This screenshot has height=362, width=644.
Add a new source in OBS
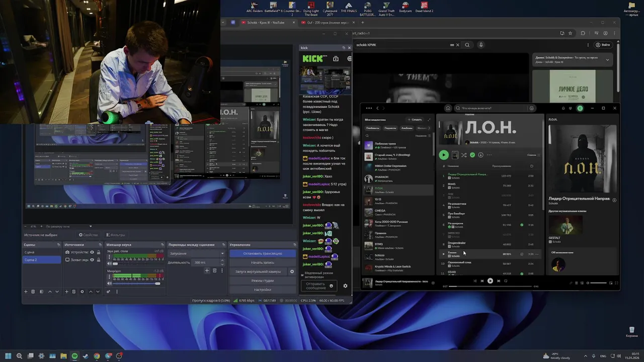(x=66, y=292)
